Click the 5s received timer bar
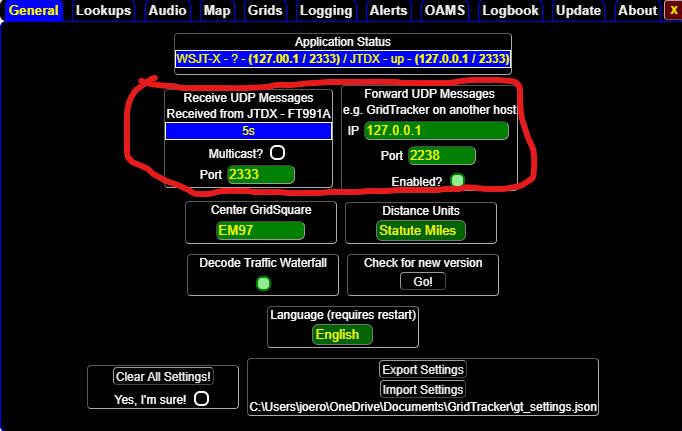Viewport: 682px width, 431px height. pos(248,131)
